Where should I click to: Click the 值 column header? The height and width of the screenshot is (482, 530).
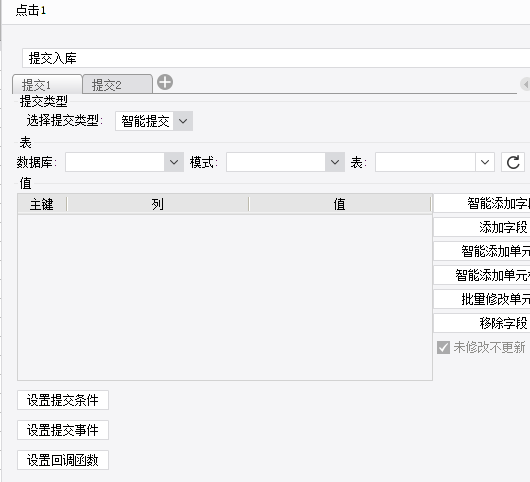click(340, 204)
